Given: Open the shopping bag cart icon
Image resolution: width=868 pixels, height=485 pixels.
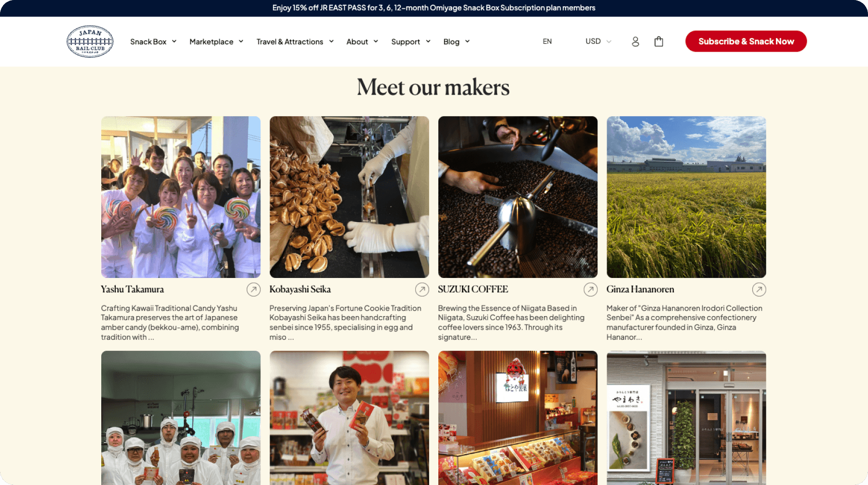Looking at the screenshot, I should coord(659,42).
